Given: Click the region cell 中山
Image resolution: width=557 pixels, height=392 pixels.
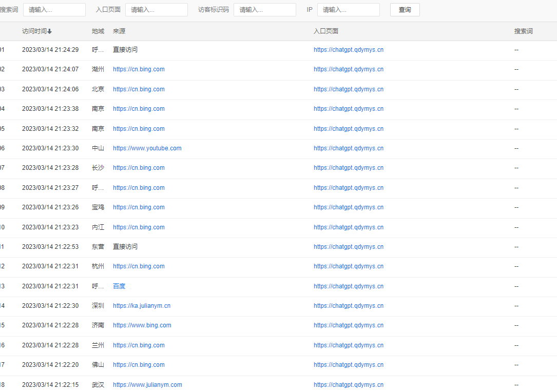Looking at the screenshot, I should click(x=98, y=148).
